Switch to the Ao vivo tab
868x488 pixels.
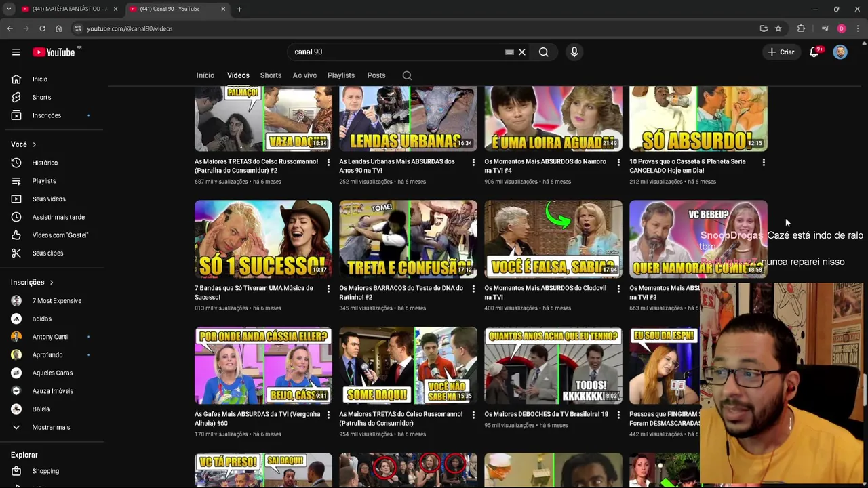click(x=304, y=75)
